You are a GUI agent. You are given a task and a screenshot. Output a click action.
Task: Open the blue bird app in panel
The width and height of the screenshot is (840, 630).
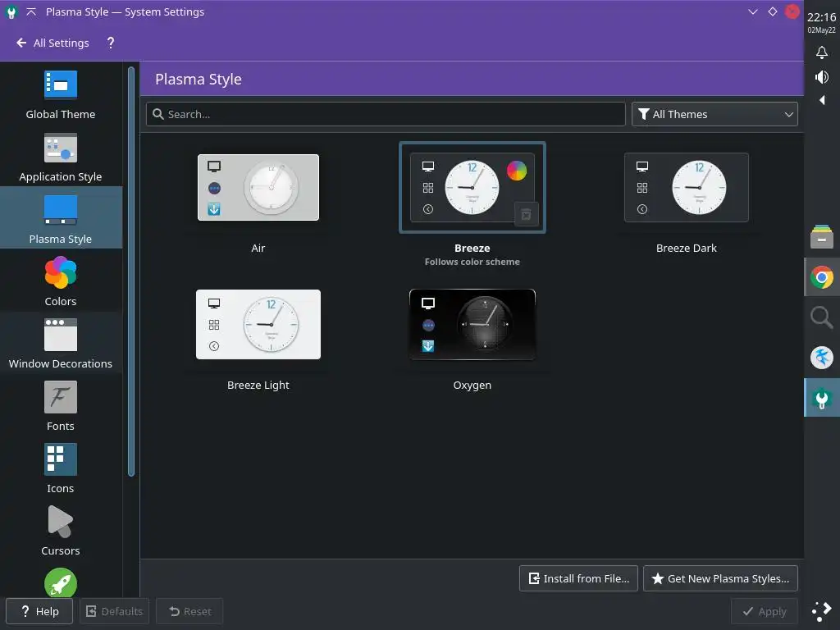(821, 358)
